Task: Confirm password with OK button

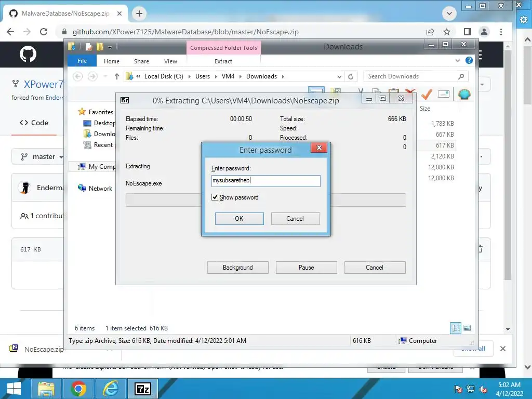Action: point(239,219)
